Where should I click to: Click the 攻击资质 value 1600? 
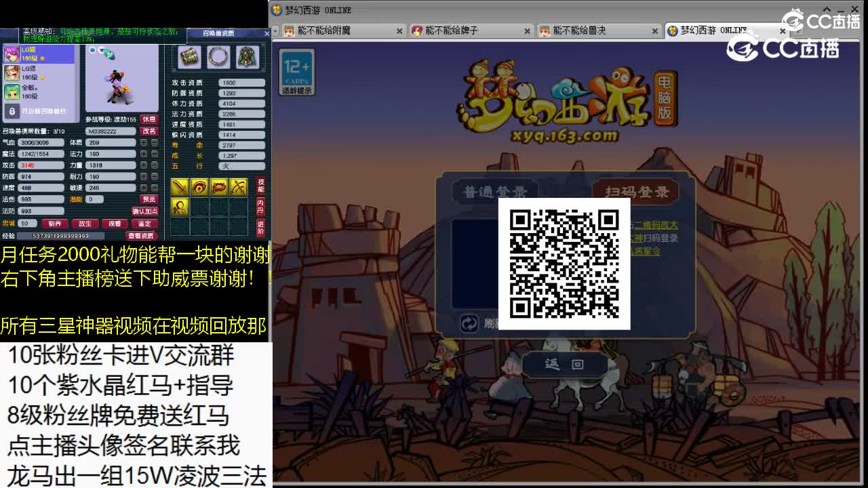coord(242,83)
